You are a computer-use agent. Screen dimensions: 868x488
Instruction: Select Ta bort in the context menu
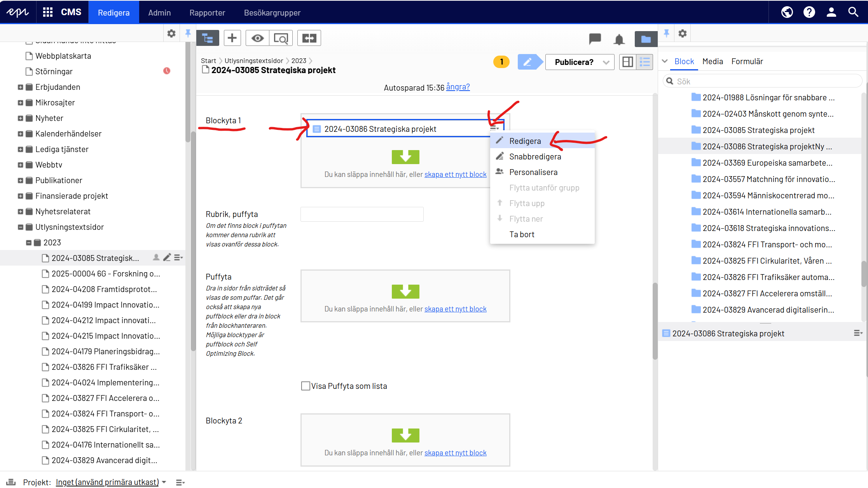click(522, 234)
